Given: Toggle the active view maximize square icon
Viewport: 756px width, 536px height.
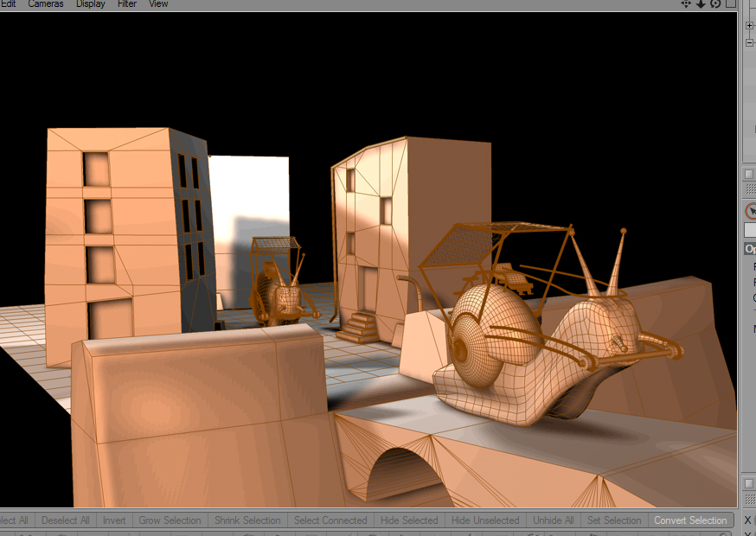Looking at the screenshot, I should tap(730, 3).
